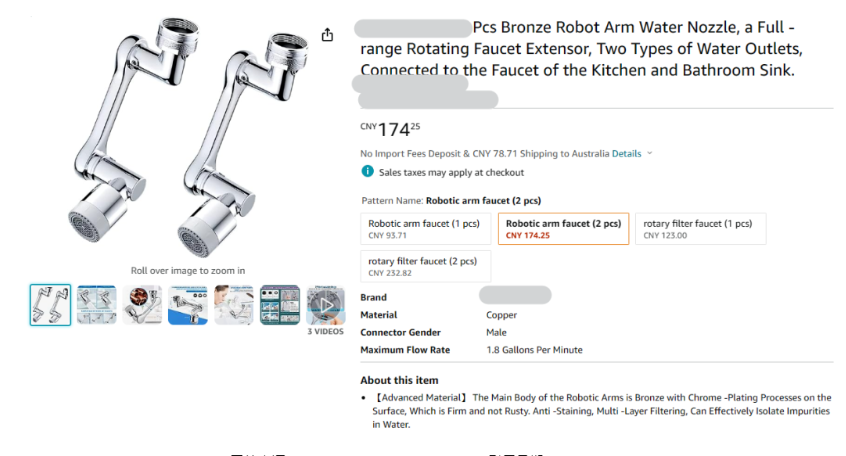The width and height of the screenshot is (846, 456).
Task: Click the info icon beside sales taxes notice
Action: [367, 172]
